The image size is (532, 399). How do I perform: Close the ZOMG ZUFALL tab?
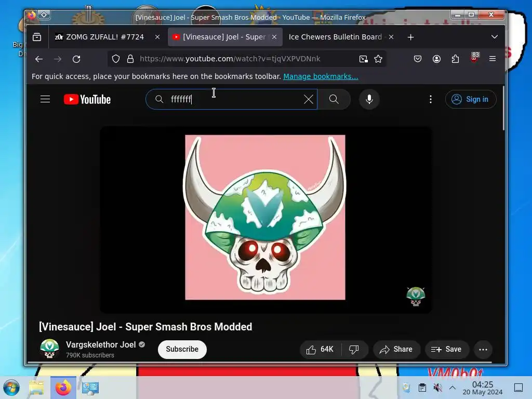157,37
